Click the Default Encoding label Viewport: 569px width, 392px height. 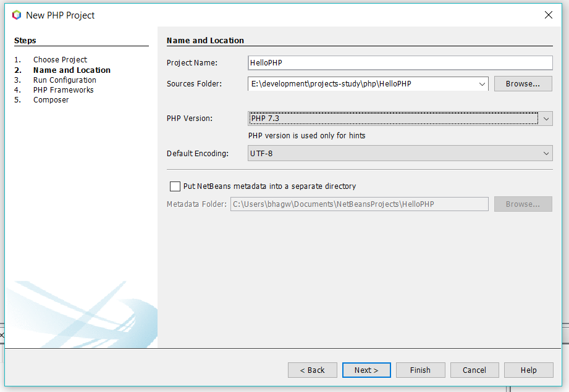pyautogui.click(x=198, y=154)
